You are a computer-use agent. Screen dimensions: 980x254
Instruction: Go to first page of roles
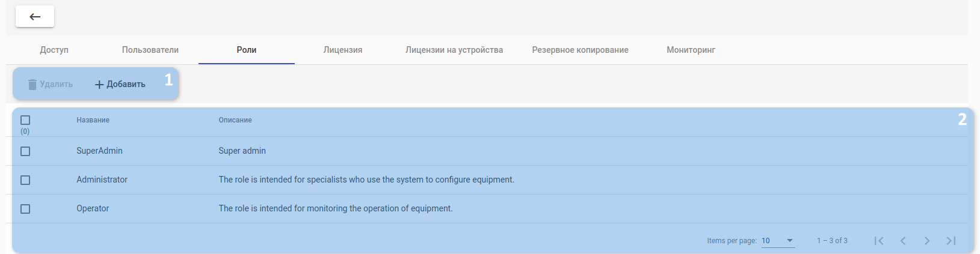point(879,241)
